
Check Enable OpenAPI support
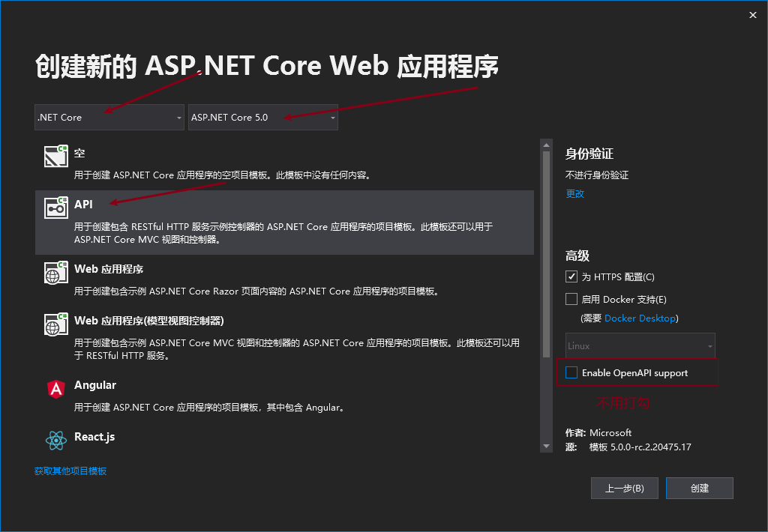571,372
